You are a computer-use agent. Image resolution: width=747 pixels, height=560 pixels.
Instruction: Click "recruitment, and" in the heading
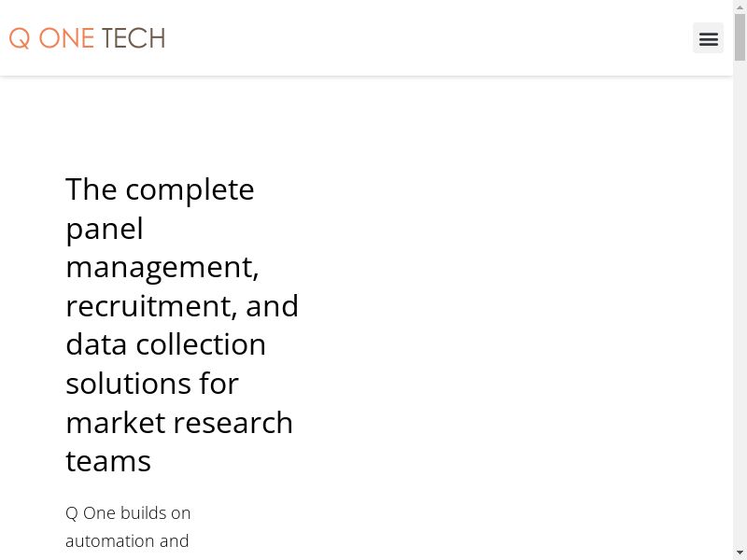(x=182, y=306)
